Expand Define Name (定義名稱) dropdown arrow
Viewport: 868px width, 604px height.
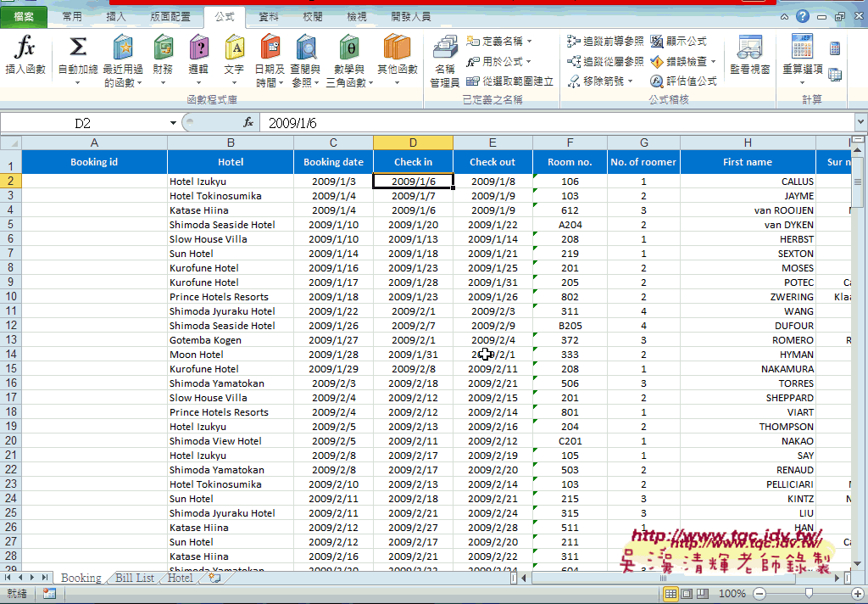(x=530, y=42)
